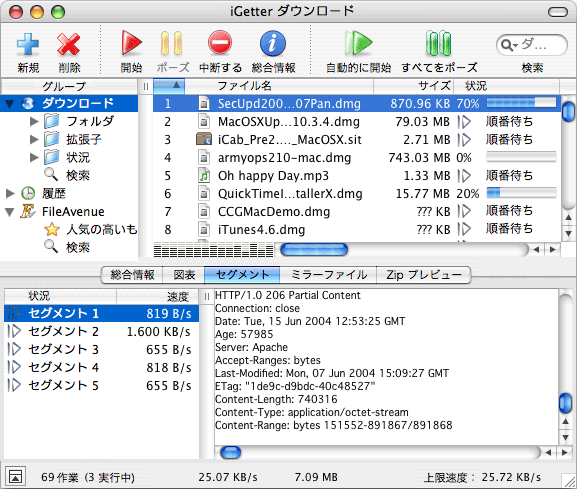The image size is (577, 489).
Task: Expand the 拡張子 group
Action: pos(34,139)
